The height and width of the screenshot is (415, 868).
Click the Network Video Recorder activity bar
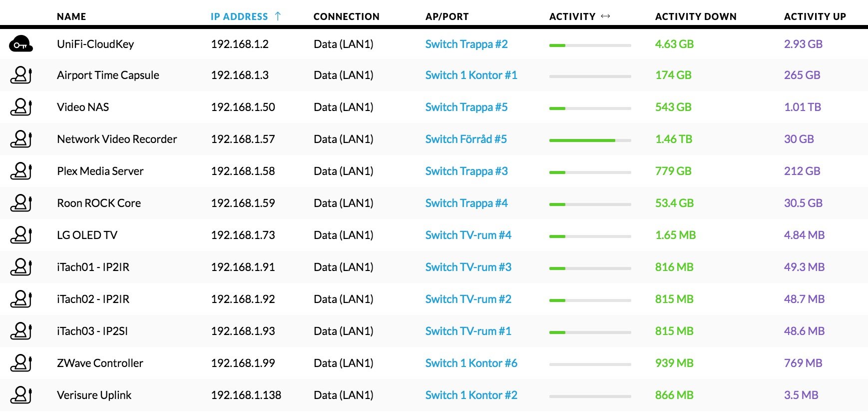point(590,140)
